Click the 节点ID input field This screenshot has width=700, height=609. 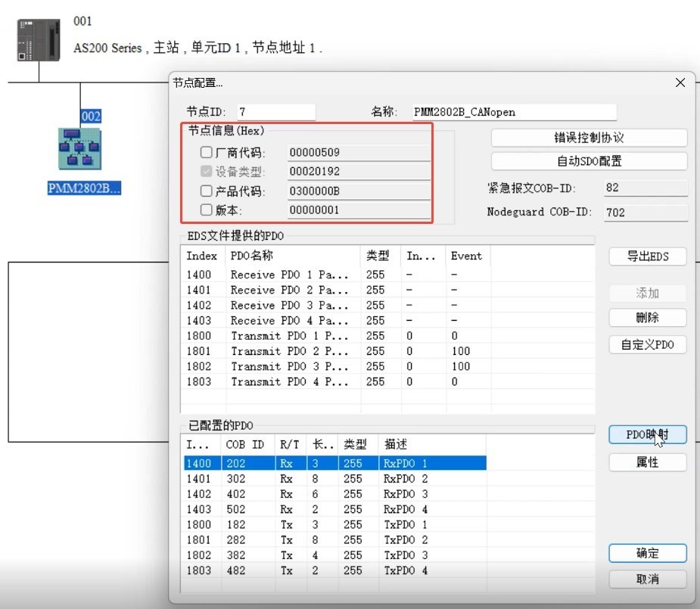(276, 112)
